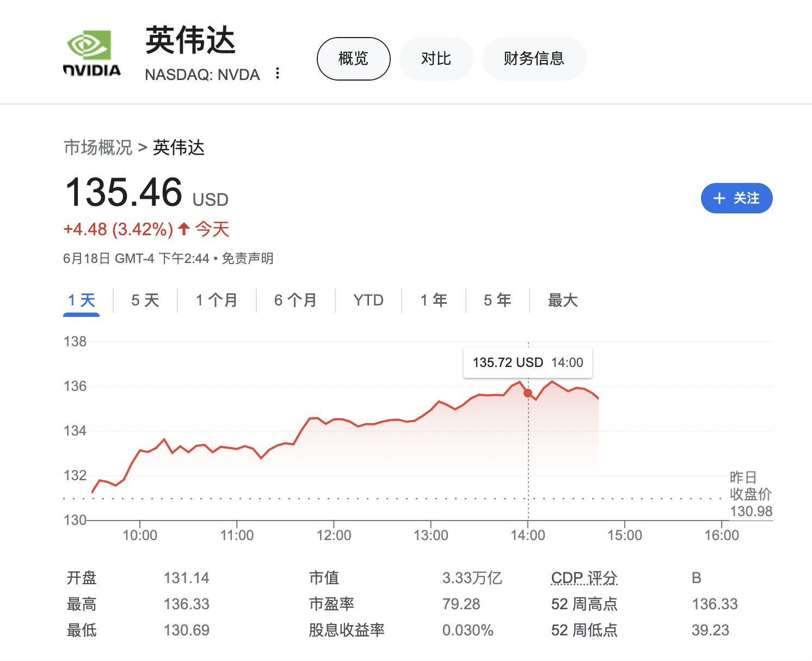Show the 1 个月 chart range
812x661 pixels.
coord(217,300)
